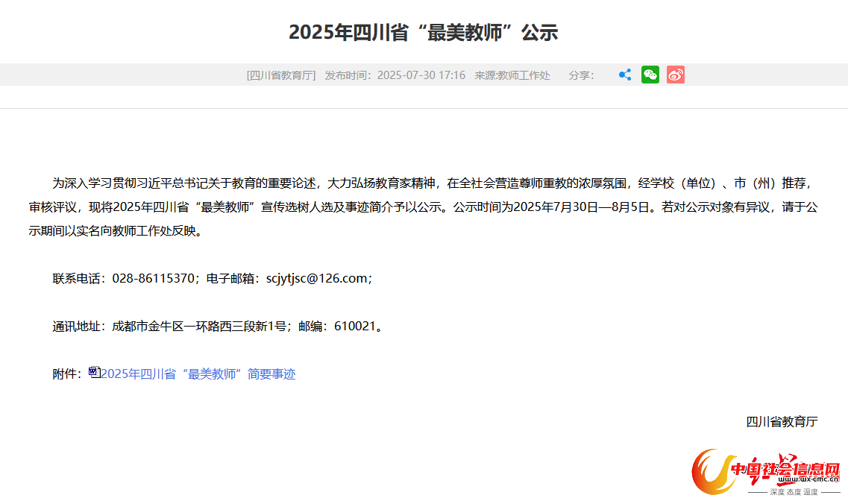Open the 2025年四川省“最美教师”简要事迹 attachment link

pyautogui.click(x=198, y=374)
